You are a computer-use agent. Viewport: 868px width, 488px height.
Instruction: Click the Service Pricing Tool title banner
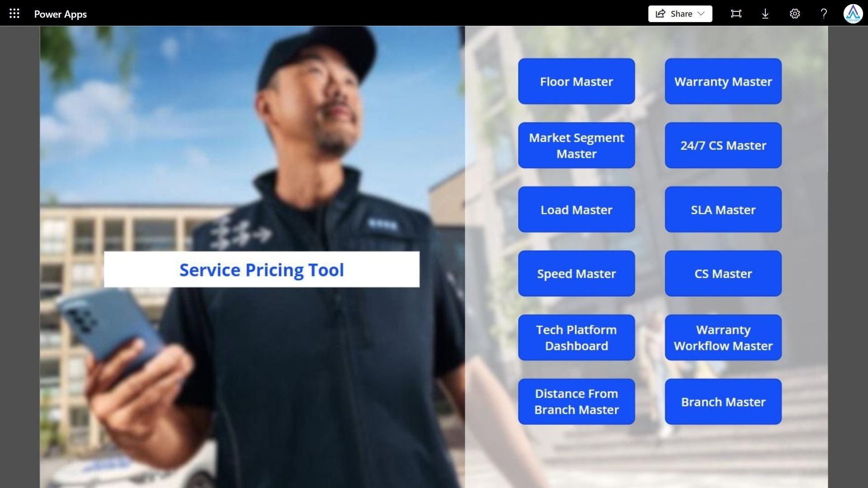point(261,269)
